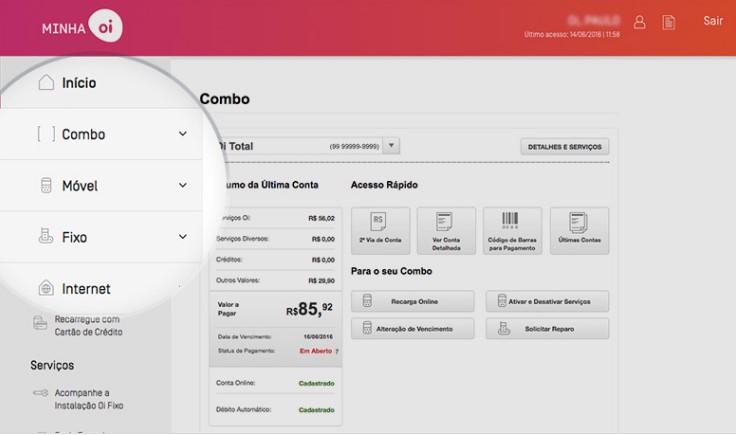The width and height of the screenshot is (736, 435).
Task: Click the Móvel phone icon
Action: click(x=46, y=185)
